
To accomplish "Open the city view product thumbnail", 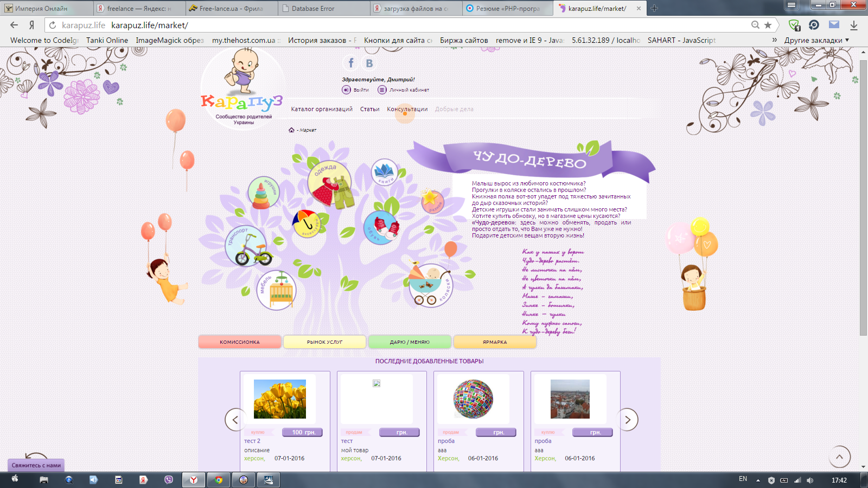I will click(570, 399).
